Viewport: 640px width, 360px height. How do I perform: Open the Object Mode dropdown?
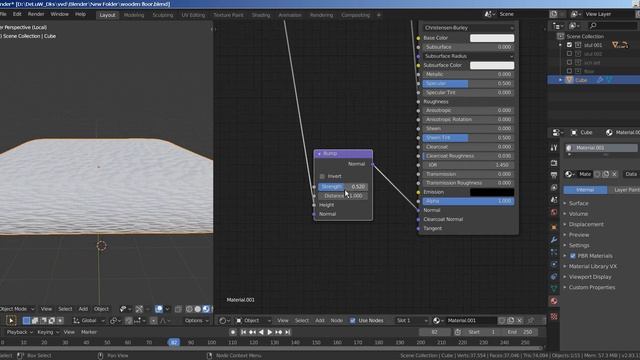coord(17,309)
